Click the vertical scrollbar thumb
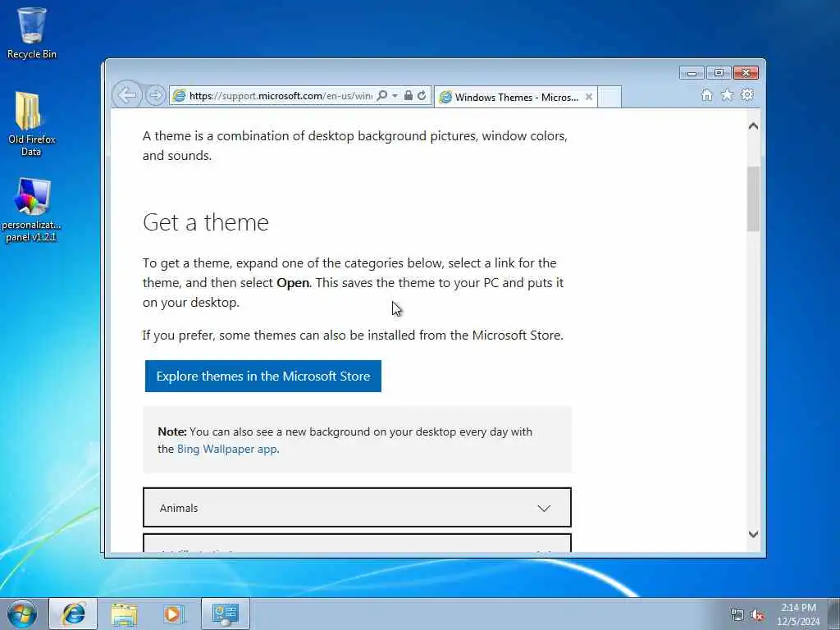Viewport: 840px width, 630px height. click(x=753, y=199)
